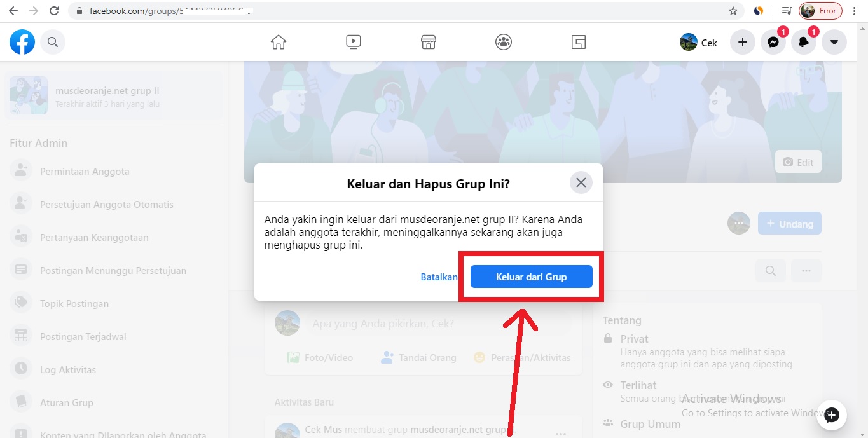868x438 pixels.
Task: Open the Facebook search icon
Action: click(x=53, y=42)
